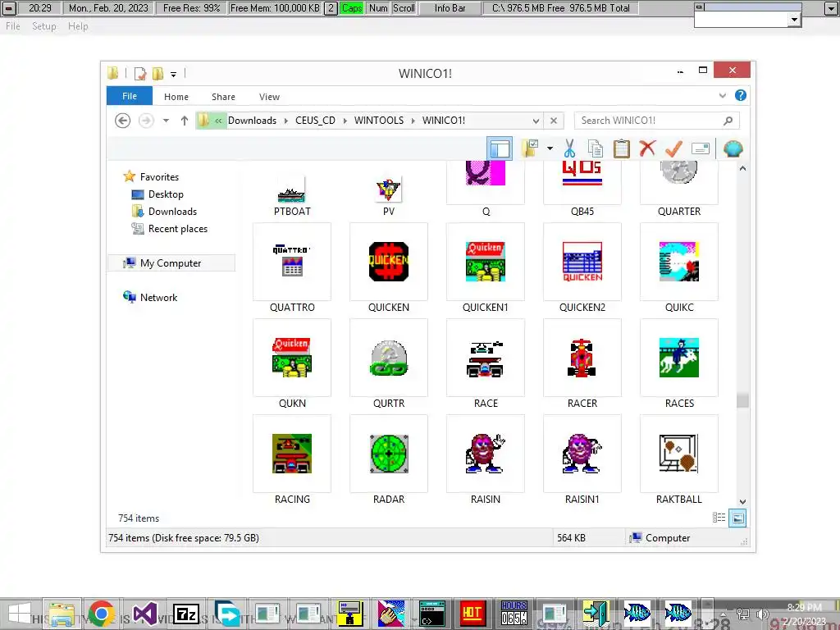This screenshot has height=630, width=840.
Task: Switch to details view in status bar
Action: point(719,518)
